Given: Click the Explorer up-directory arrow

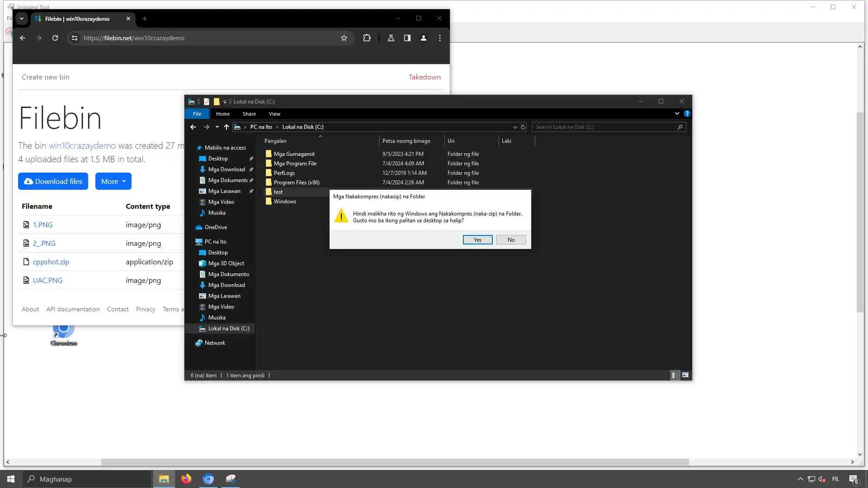Looking at the screenshot, I should 226,127.
